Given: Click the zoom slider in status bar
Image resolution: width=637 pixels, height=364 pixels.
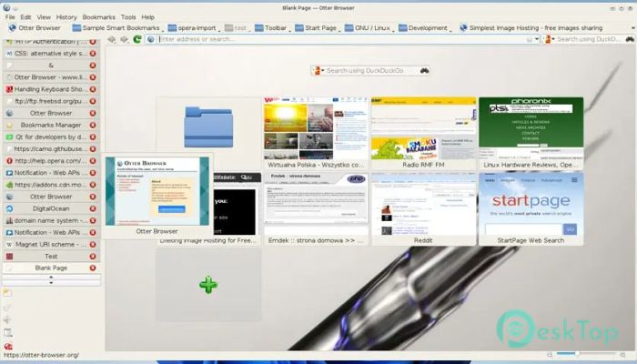Looking at the screenshot, I should pyautogui.click(x=586, y=354).
